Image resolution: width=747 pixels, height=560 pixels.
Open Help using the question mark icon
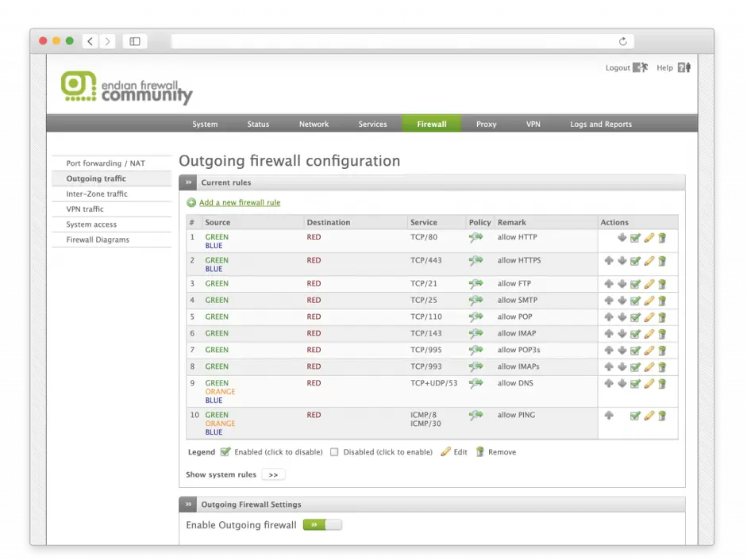pyautogui.click(x=683, y=68)
